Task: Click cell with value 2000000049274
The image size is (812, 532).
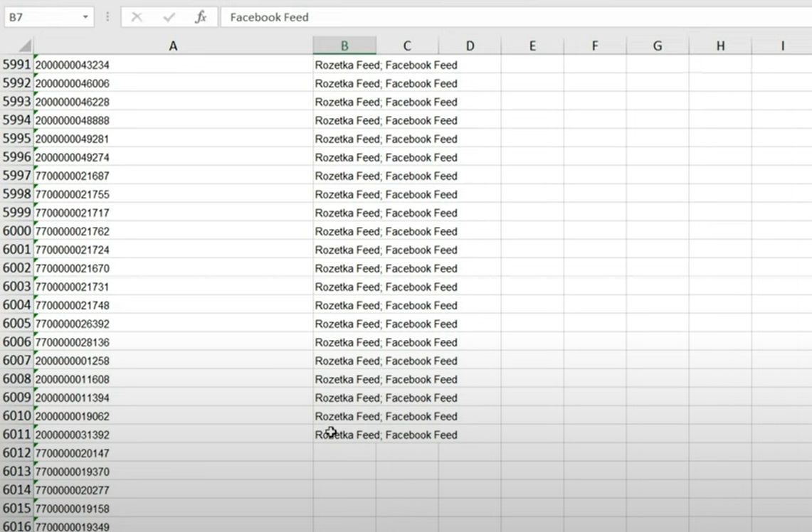Action: point(174,157)
